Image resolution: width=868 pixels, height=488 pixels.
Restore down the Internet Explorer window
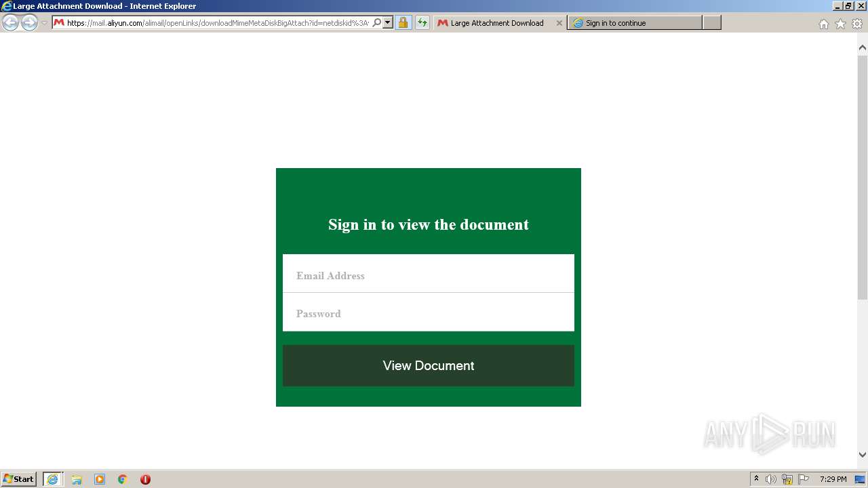[x=848, y=6]
